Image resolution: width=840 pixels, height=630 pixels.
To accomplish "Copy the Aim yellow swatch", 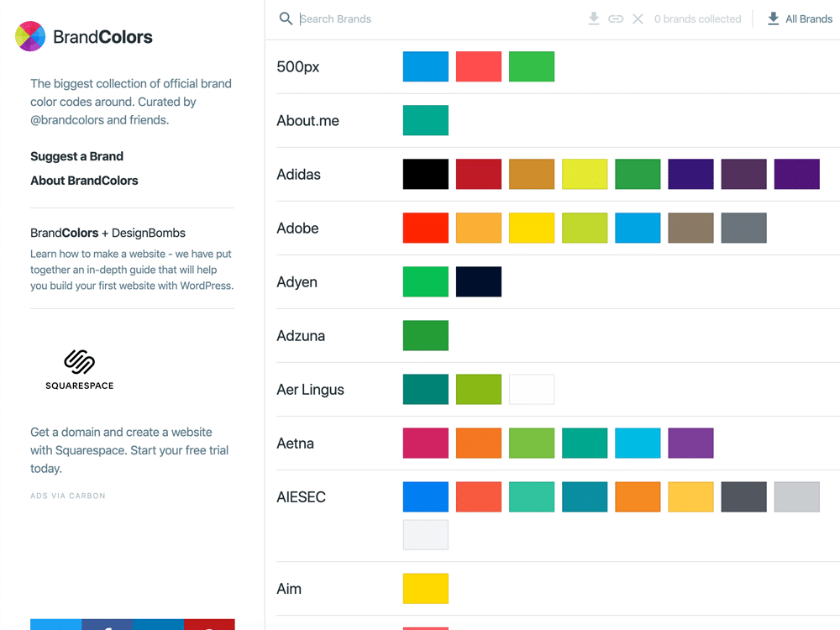I will [426, 588].
